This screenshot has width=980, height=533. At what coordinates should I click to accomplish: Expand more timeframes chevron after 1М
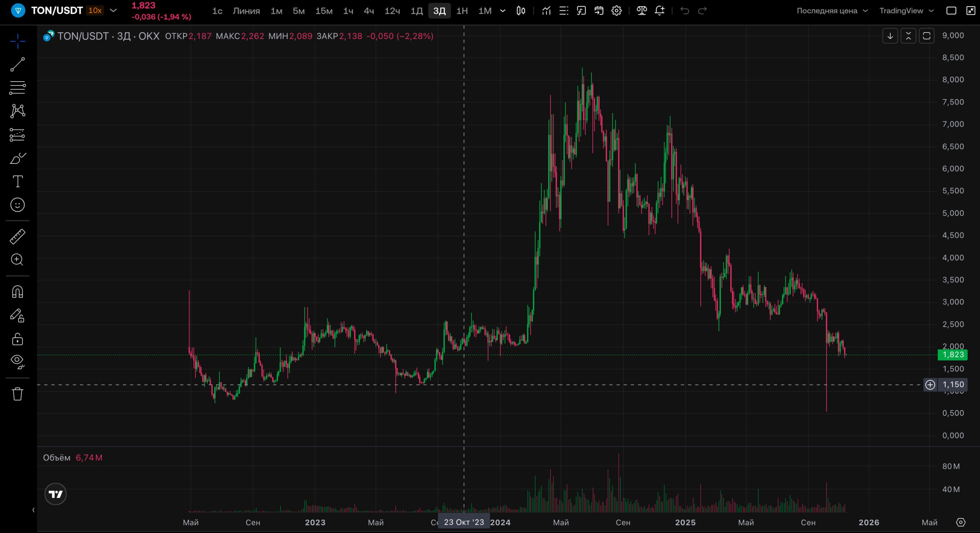click(503, 11)
